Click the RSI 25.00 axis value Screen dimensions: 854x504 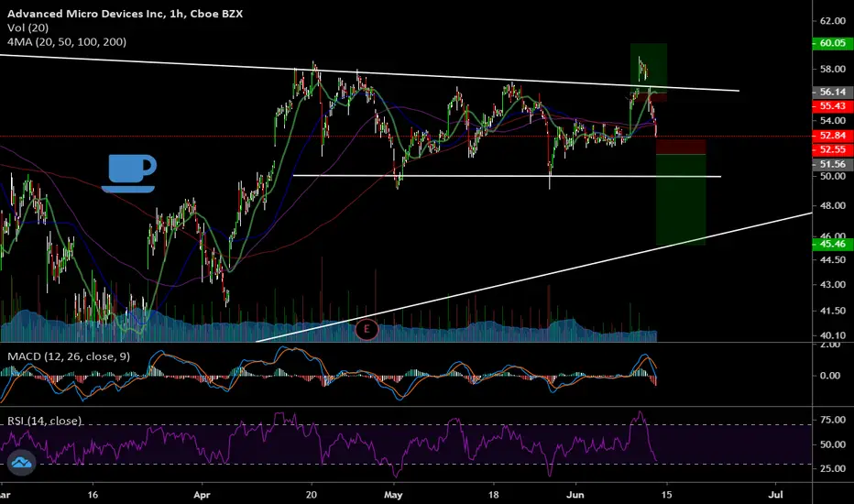pyautogui.click(x=833, y=468)
